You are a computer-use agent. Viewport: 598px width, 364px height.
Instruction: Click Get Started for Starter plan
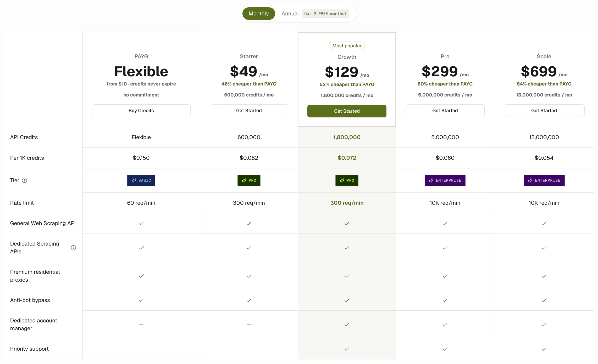pyautogui.click(x=249, y=111)
